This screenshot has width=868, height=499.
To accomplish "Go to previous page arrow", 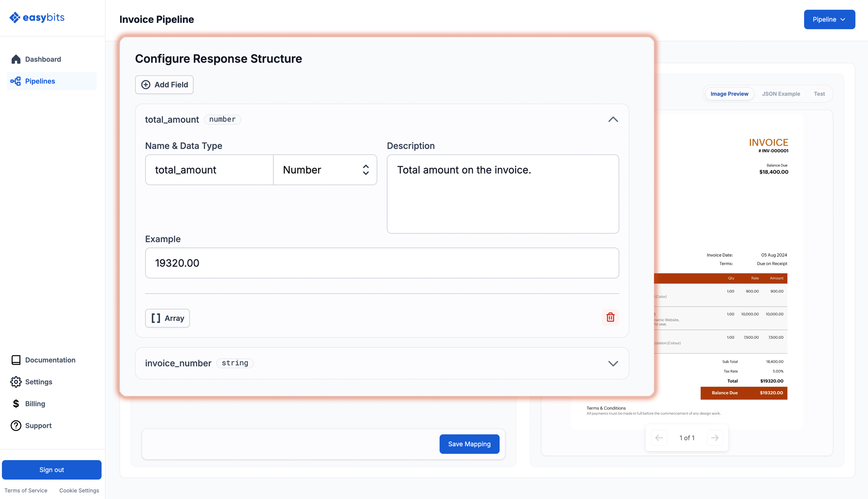I will (x=659, y=438).
